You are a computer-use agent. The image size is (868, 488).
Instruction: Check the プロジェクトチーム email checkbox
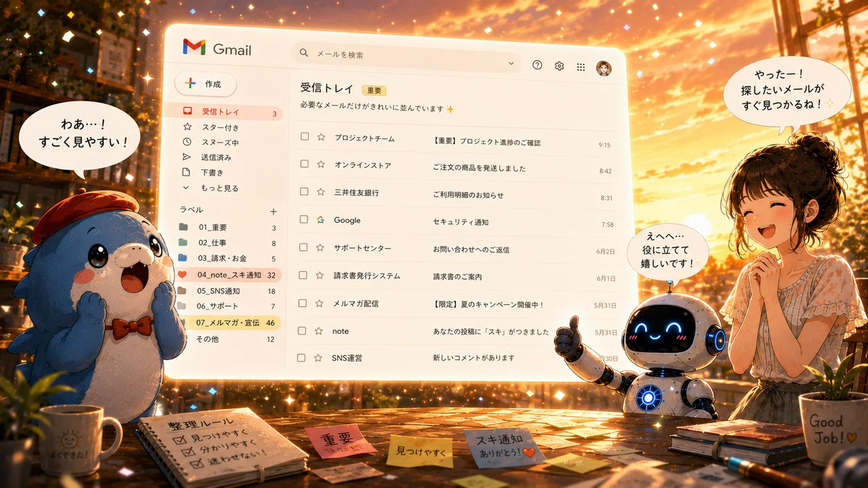point(305,136)
